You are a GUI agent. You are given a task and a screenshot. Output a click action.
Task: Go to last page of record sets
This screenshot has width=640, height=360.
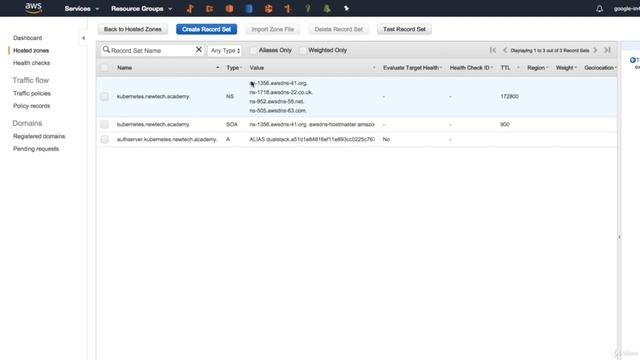click(x=607, y=50)
